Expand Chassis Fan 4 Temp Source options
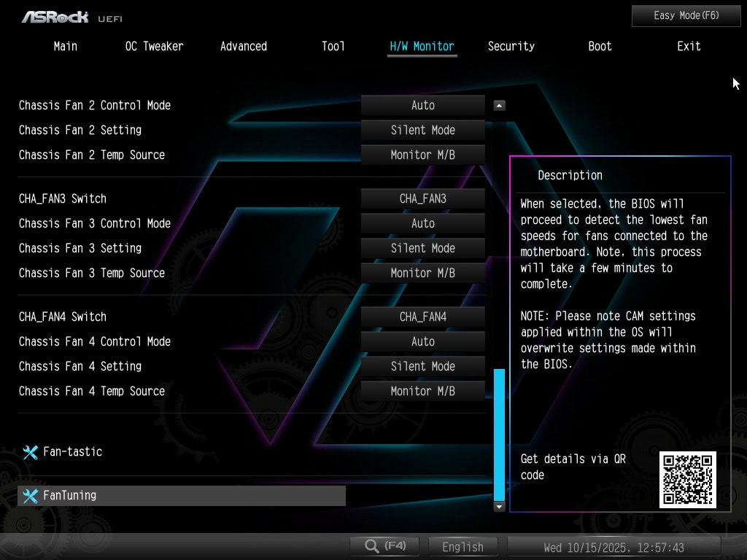This screenshot has height=560, width=747. [x=422, y=392]
